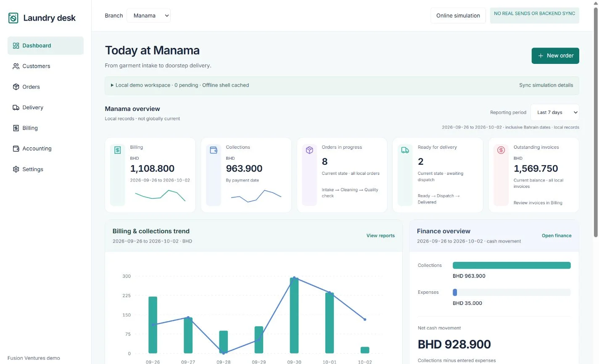Click the 09-30 bar in the trend chart
The width and height of the screenshot is (599, 364).
click(294, 315)
